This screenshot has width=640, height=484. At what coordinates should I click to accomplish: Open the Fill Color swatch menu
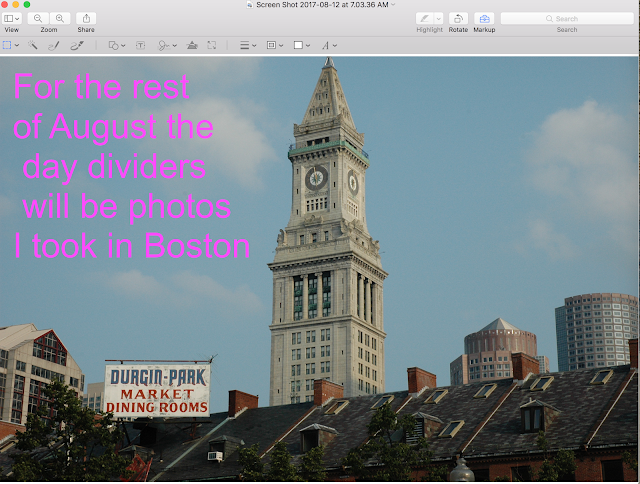point(302,45)
